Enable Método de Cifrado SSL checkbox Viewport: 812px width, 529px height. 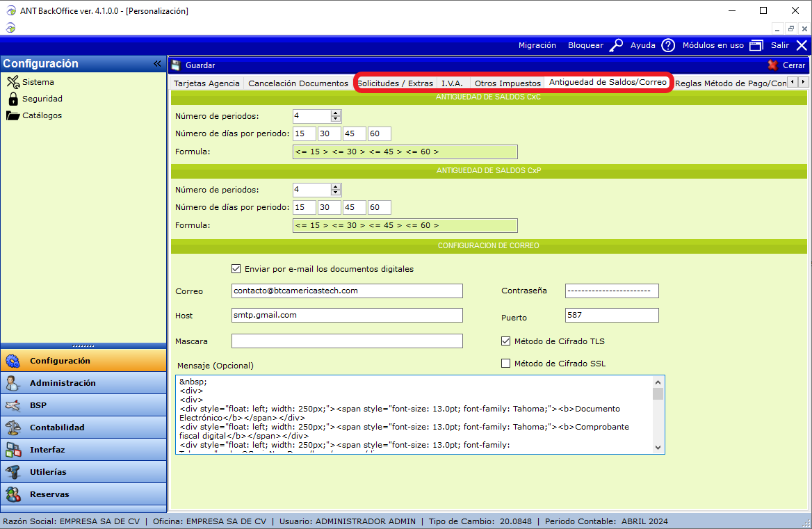(x=506, y=364)
